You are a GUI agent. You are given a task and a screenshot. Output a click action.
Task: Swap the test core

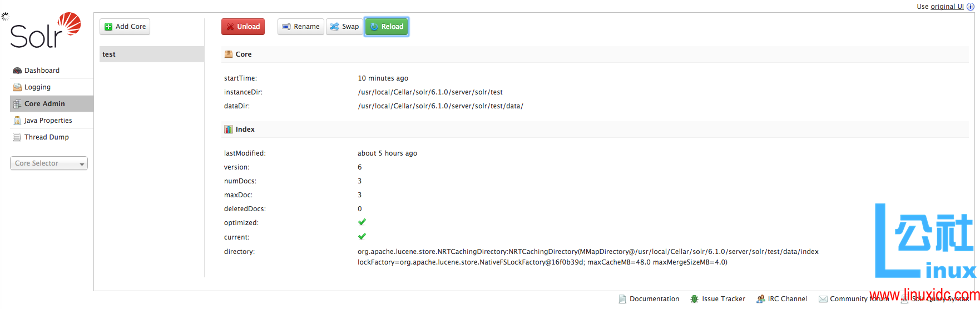pos(344,27)
